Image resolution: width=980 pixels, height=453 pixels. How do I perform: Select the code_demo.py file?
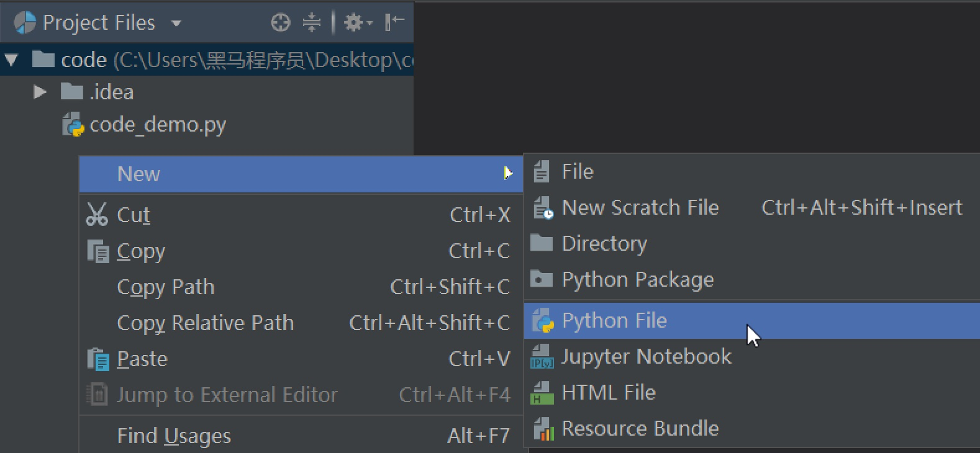coord(157,125)
